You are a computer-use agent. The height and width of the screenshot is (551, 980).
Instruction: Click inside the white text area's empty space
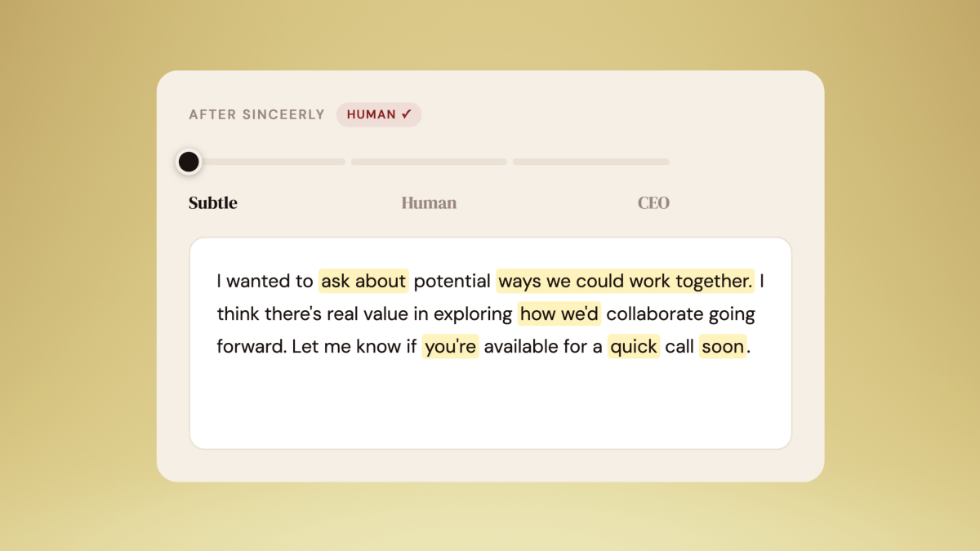[490, 404]
